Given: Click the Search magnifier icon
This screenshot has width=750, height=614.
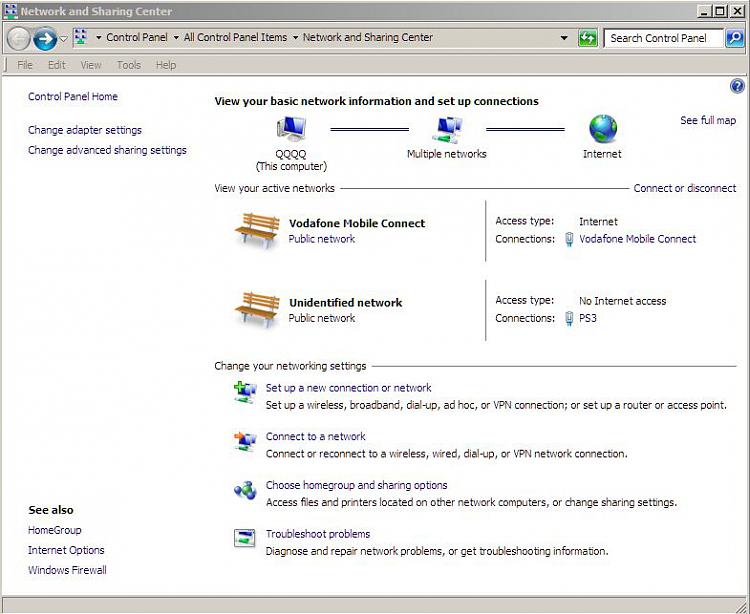Looking at the screenshot, I should click(734, 38).
